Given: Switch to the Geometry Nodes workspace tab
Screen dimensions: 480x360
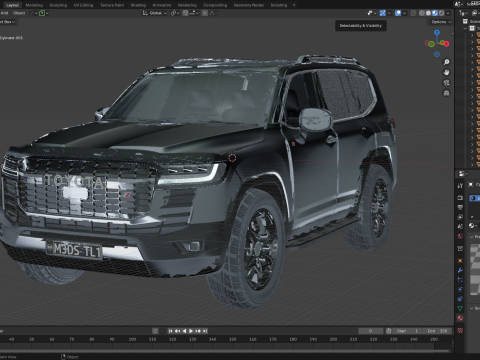Looking at the screenshot, I should (x=249, y=5).
